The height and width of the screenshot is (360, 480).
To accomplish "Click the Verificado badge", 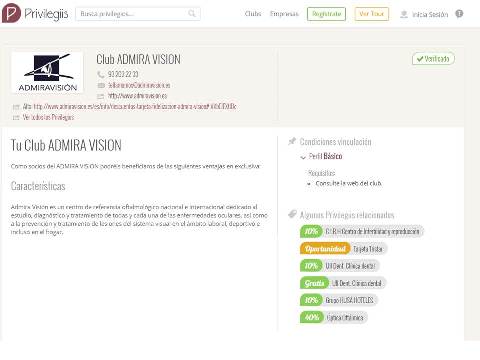I will 433,59.
